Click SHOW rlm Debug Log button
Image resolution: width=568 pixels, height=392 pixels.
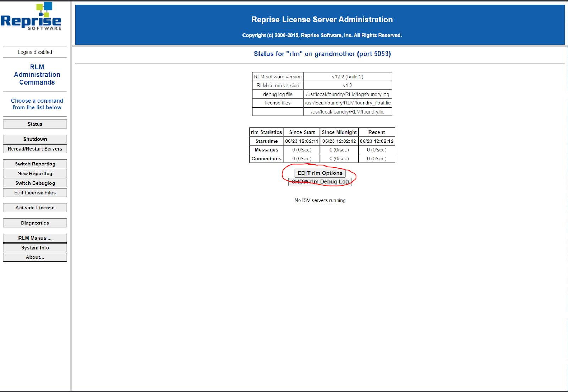pyautogui.click(x=320, y=181)
